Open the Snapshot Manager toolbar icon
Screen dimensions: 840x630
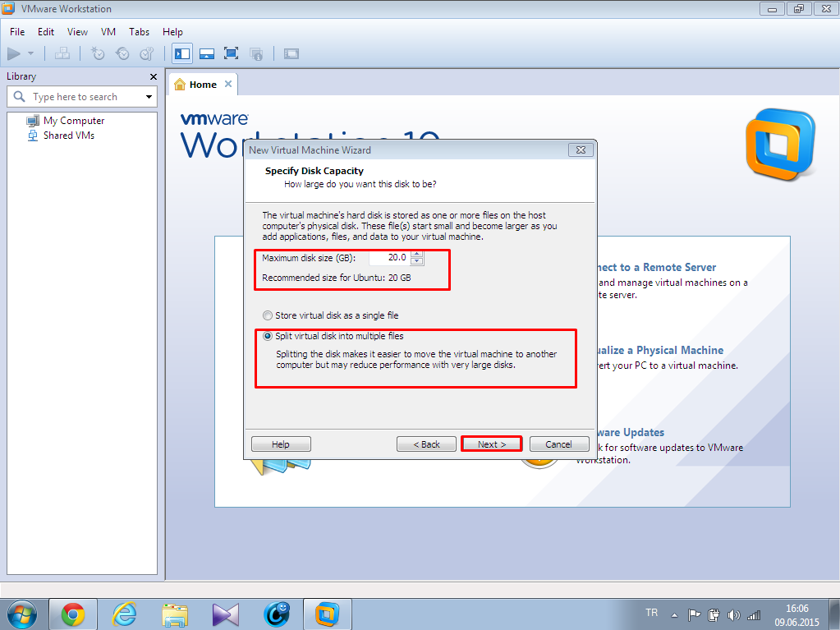coord(147,53)
